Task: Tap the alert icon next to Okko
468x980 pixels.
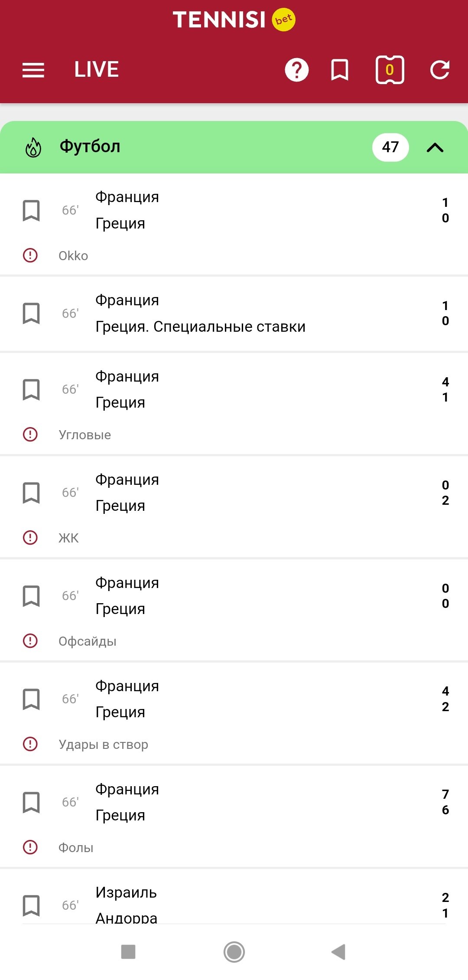Action: click(30, 255)
